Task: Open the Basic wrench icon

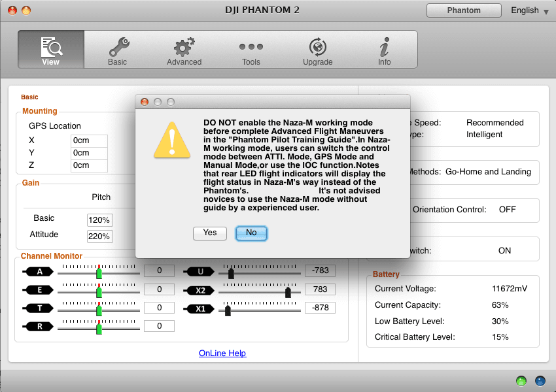Action: click(x=119, y=47)
